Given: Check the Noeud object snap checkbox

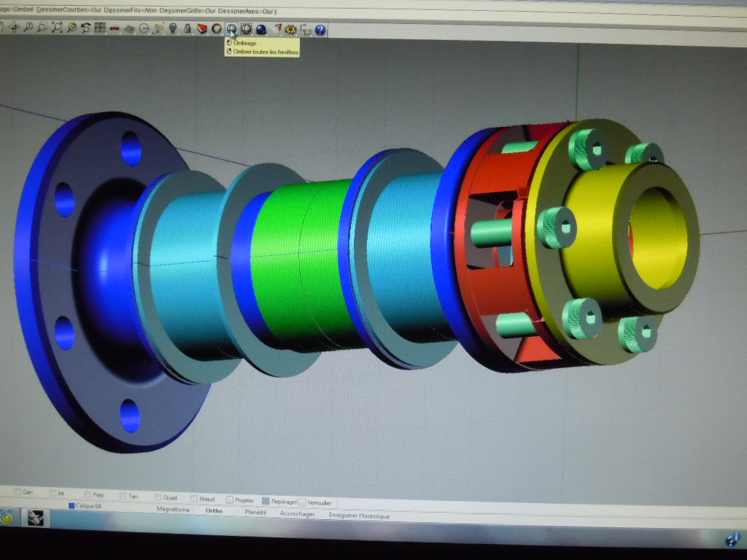Looking at the screenshot, I should [193, 498].
